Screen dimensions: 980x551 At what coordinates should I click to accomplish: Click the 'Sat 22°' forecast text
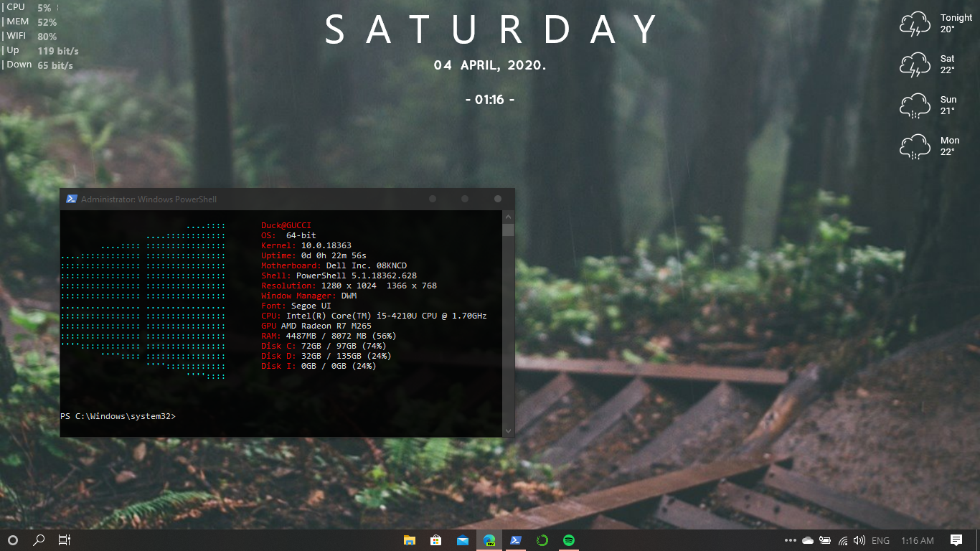[x=948, y=65]
